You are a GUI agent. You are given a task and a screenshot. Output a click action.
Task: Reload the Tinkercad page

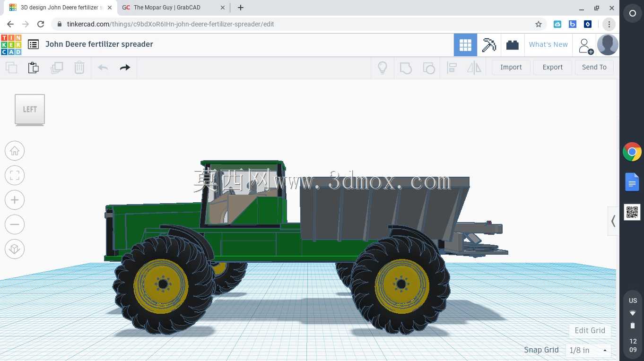[41, 24]
